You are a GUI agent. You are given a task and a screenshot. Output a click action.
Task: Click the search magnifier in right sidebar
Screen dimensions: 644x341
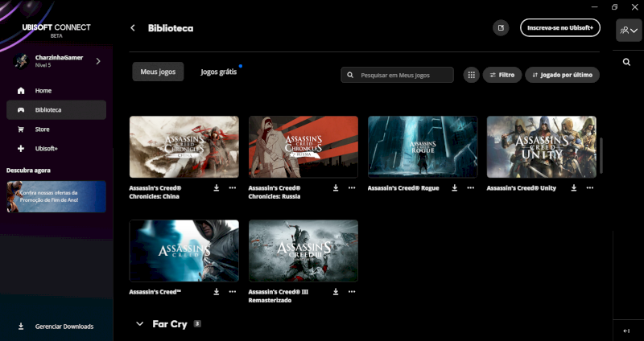click(627, 62)
